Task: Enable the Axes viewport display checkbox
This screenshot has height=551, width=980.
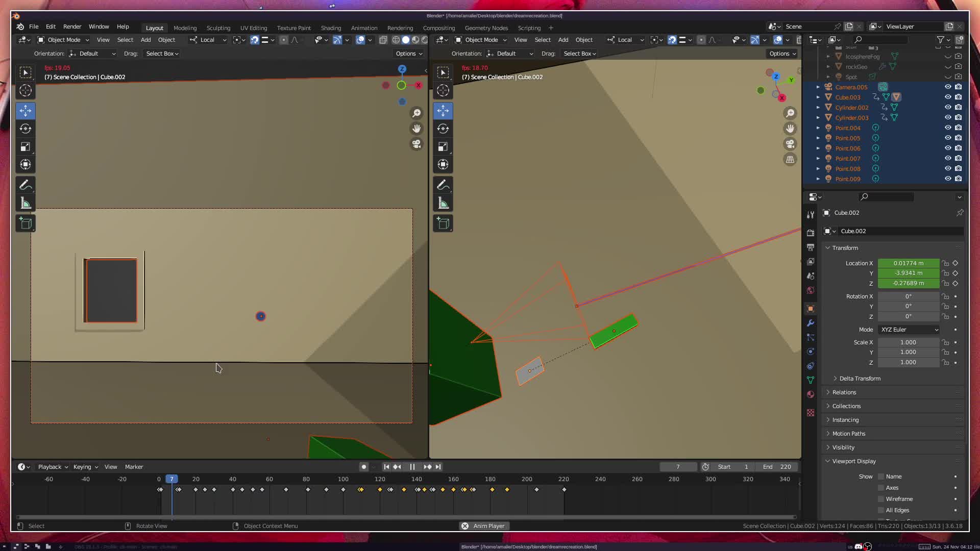Action: coord(881,488)
